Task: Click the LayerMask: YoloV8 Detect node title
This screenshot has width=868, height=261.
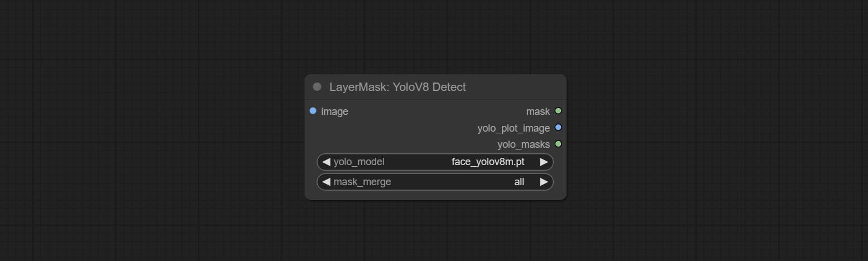Action: [397, 87]
